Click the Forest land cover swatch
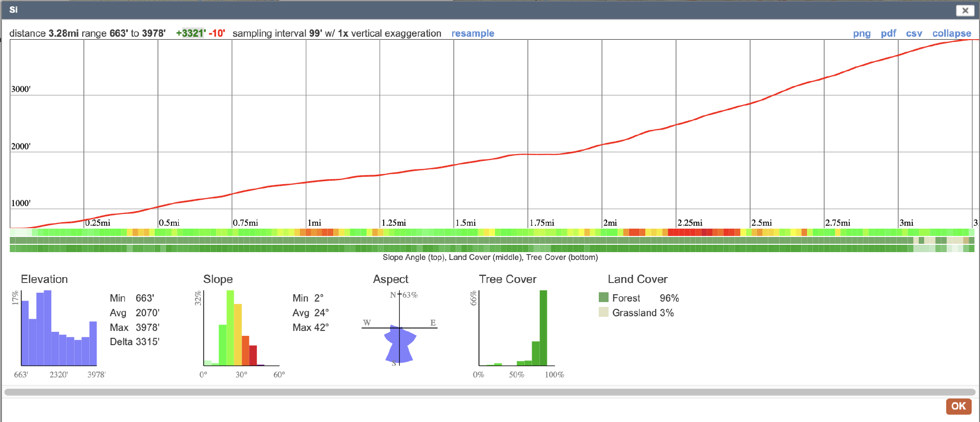 tap(604, 297)
